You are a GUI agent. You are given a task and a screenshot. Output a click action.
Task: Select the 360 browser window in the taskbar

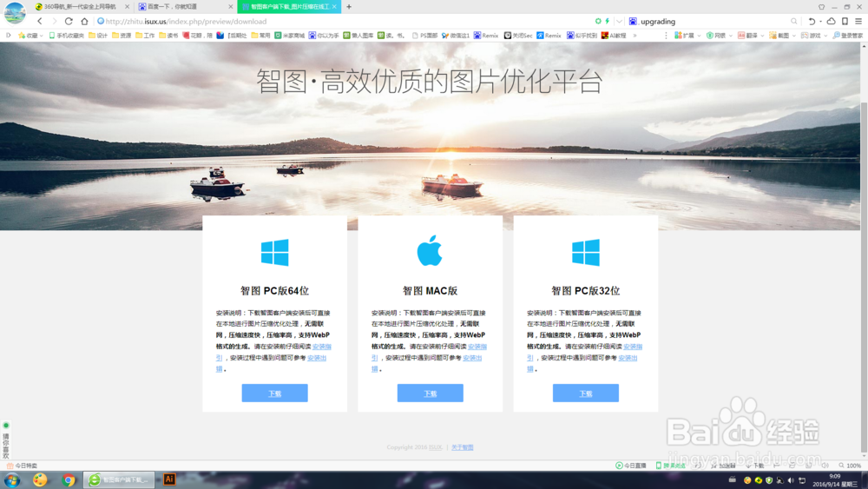[119, 479]
